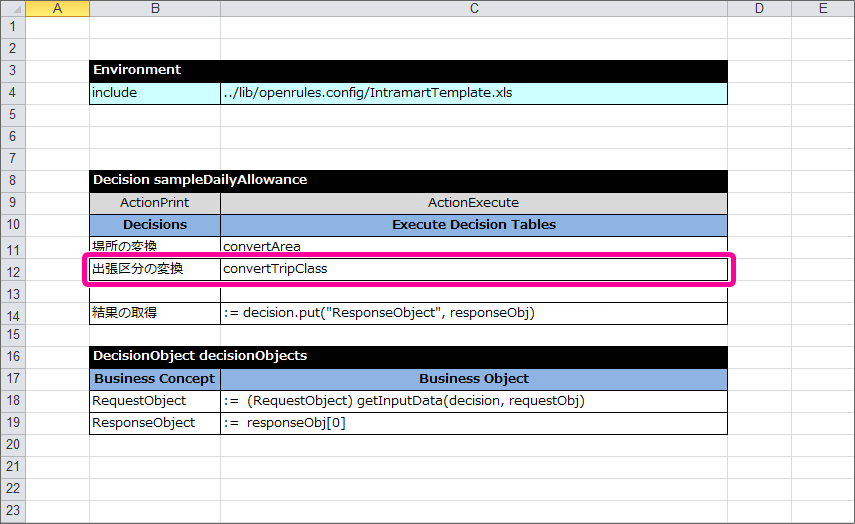Select column E header
855x524 pixels.
[x=822, y=9]
